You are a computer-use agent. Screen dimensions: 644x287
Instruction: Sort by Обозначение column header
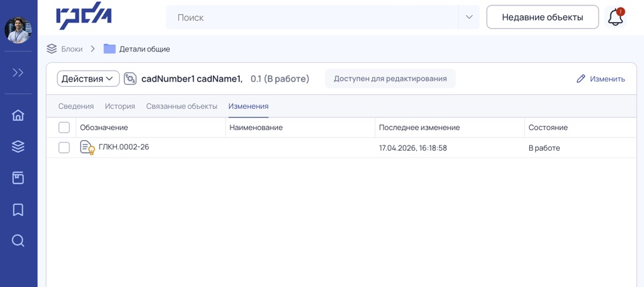pos(104,127)
